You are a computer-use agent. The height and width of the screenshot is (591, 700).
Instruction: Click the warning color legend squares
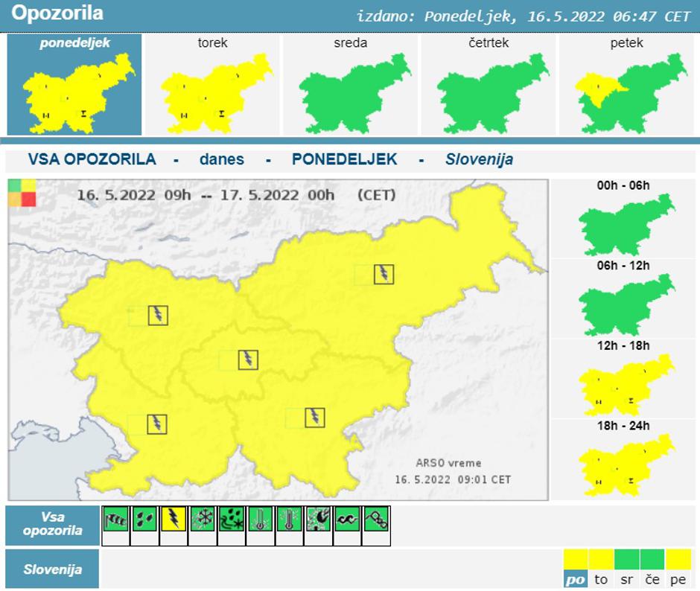22,193
